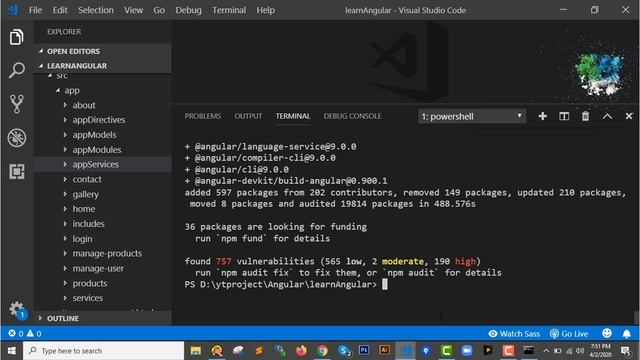Switch to the Problems tab
The height and width of the screenshot is (360, 640).
pos(202,116)
